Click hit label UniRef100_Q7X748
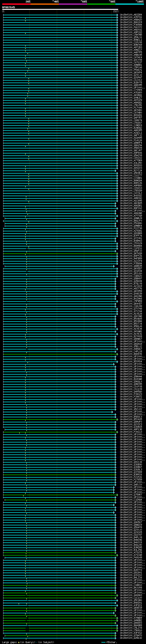Viewport: 146px width, 644px height. coord(131,309)
